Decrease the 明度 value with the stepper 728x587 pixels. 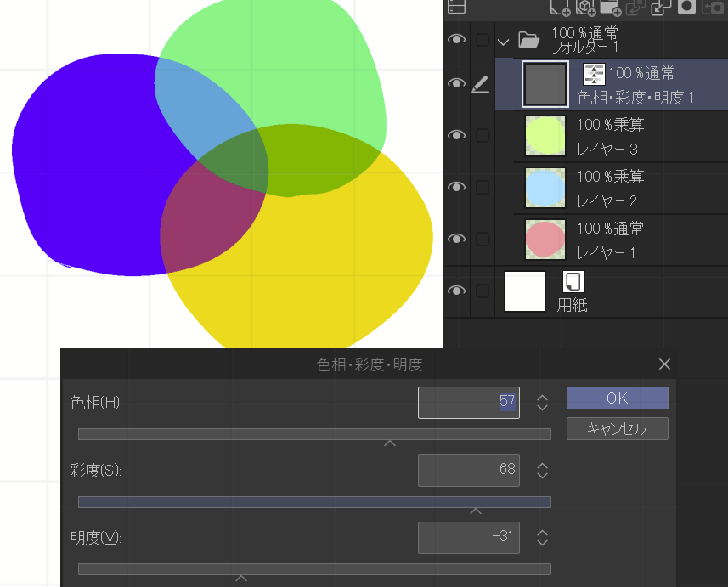542,543
